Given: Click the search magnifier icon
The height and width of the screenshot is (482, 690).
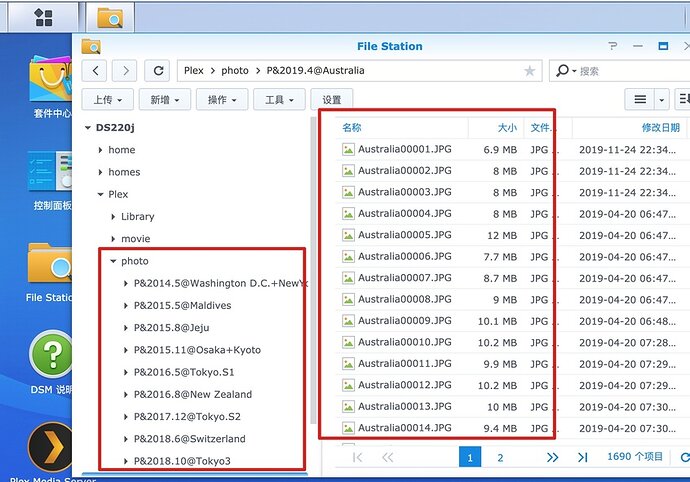Looking at the screenshot, I should pyautogui.click(x=562, y=70).
